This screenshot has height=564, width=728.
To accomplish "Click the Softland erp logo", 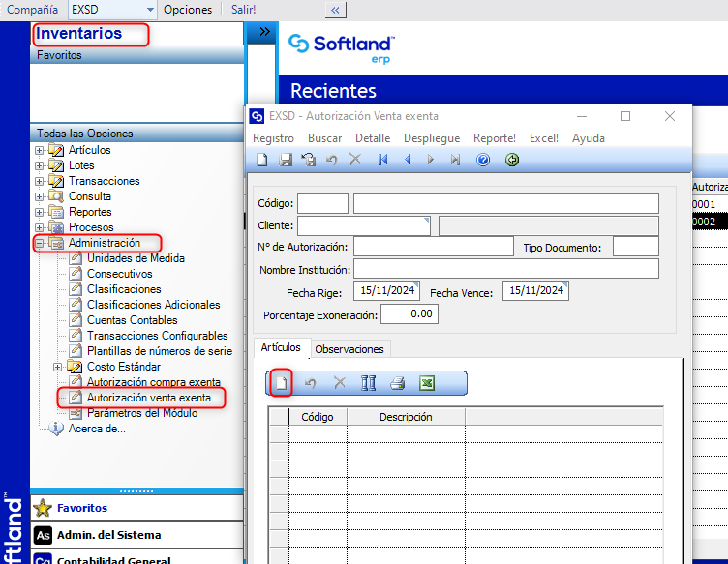I will [x=341, y=48].
